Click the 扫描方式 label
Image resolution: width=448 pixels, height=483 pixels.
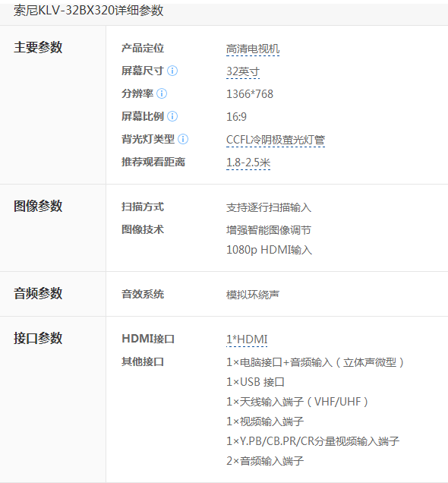click(143, 207)
